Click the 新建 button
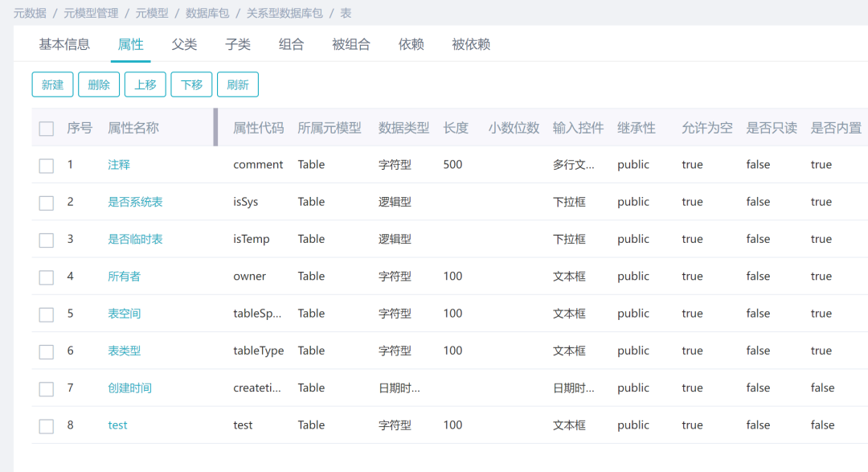The width and height of the screenshot is (868, 472). click(52, 84)
